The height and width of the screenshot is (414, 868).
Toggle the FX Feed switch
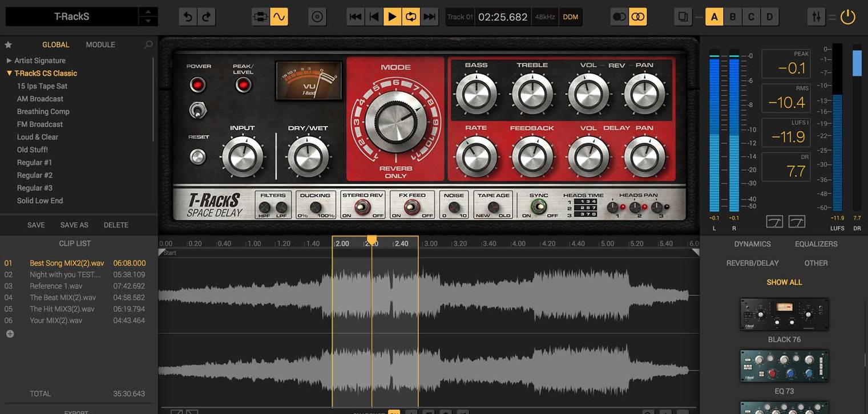click(412, 208)
